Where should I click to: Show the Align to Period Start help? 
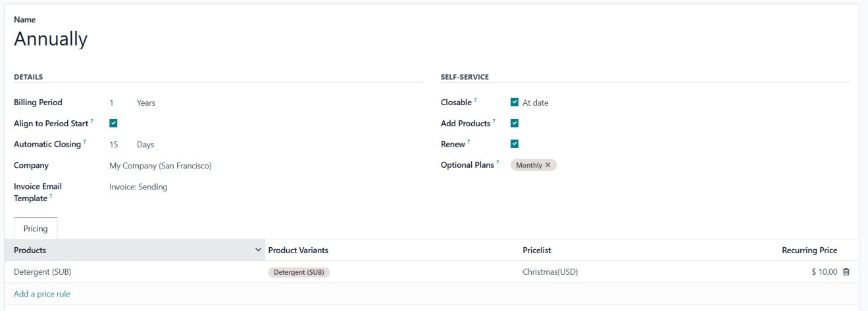tap(92, 122)
